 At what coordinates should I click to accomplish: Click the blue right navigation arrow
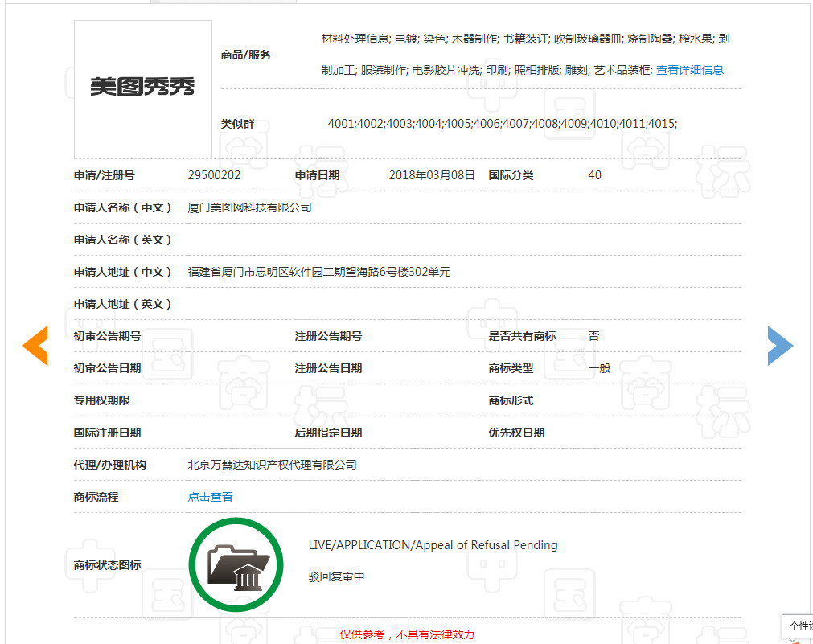pos(779,346)
